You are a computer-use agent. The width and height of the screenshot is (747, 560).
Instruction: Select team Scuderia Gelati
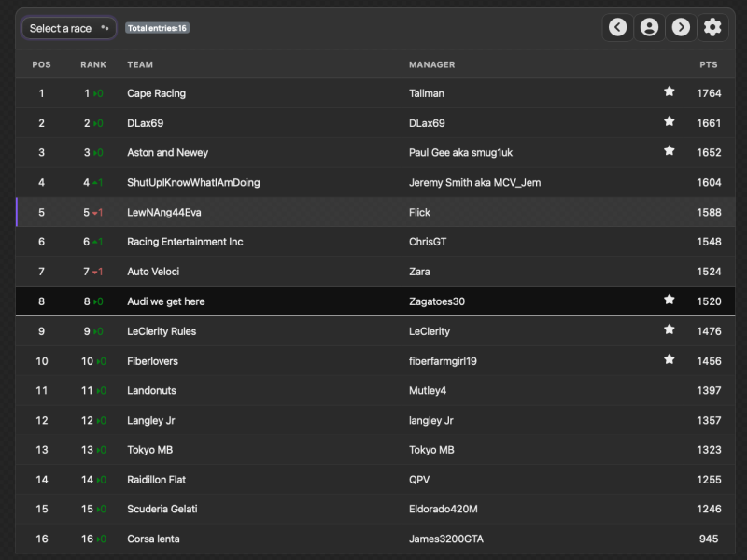point(162,509)
